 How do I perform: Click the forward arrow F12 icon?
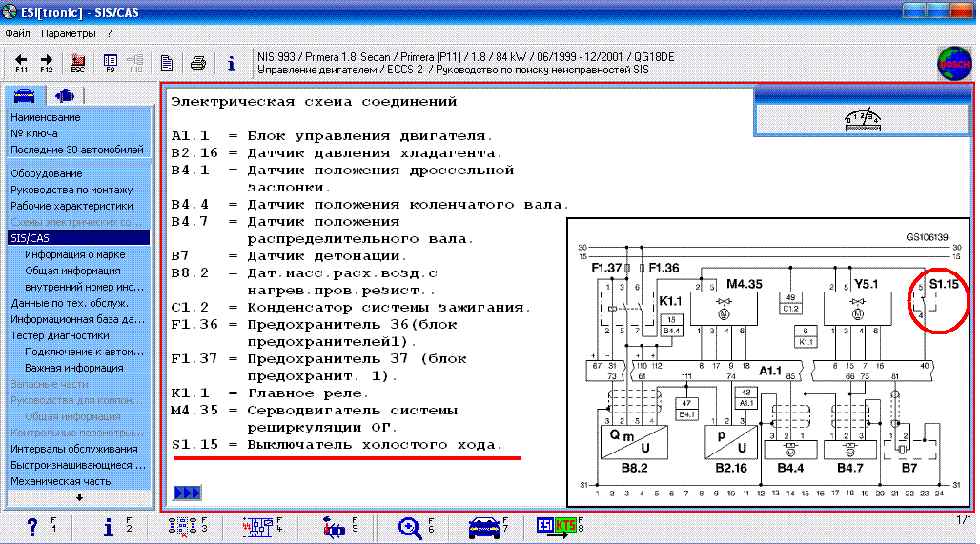[x=47, y=63]
